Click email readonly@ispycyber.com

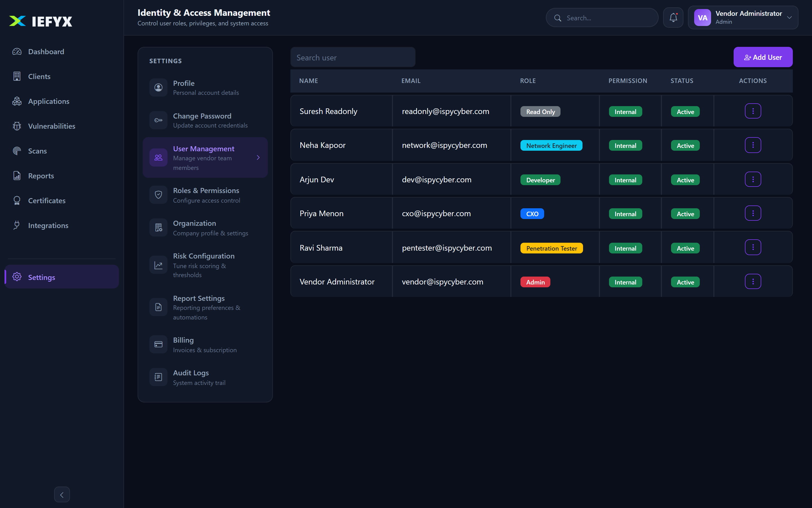[x=445, y=111]
